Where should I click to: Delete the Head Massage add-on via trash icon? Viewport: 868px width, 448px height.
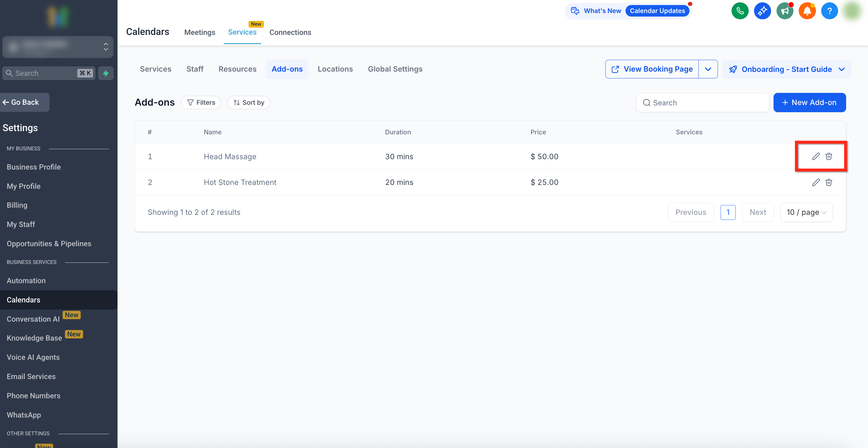point(829,156)
